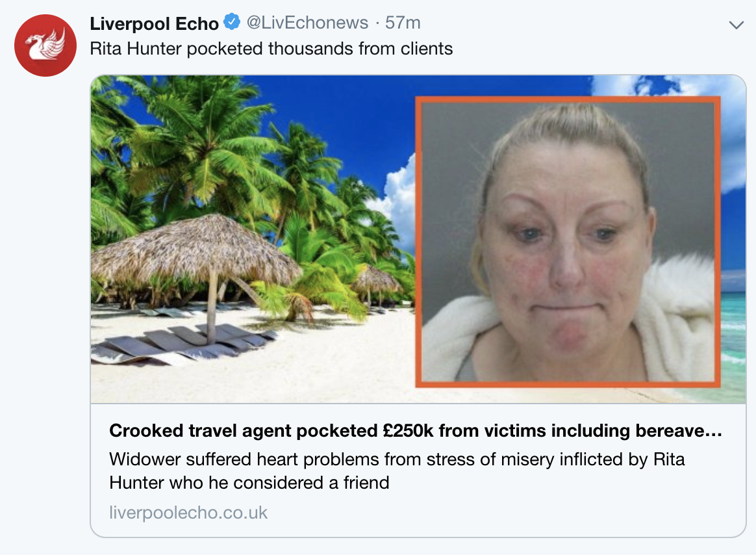
Task: Open the Liverpool Echo profile name
Action: click(x=155, y=23)
